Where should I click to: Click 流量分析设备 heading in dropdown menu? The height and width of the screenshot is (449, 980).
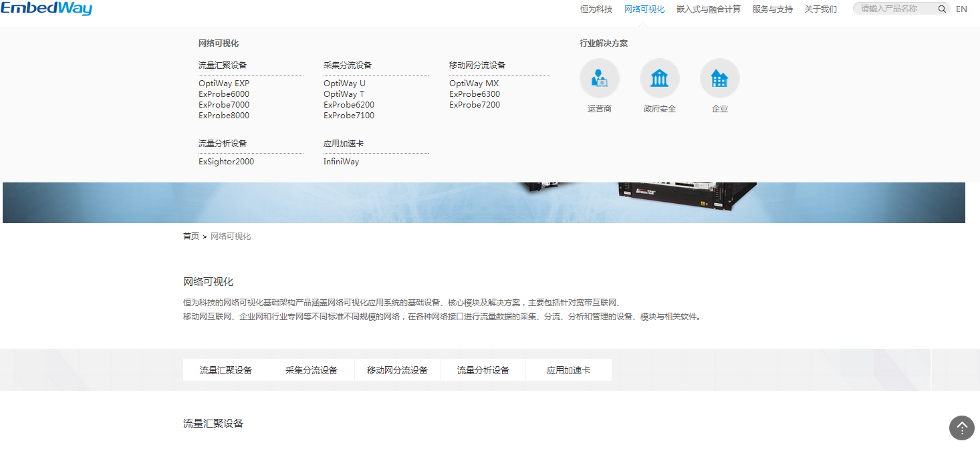[x=223, y=144]
